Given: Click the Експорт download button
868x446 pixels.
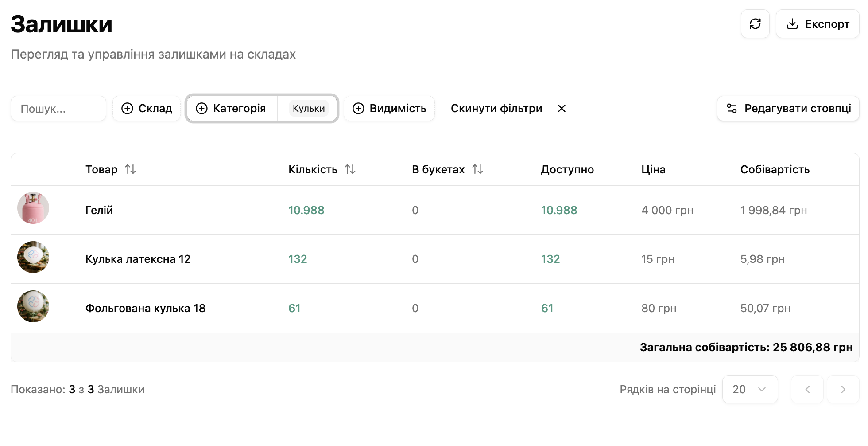Looking at the screenshot, I should [x=818, y=24].
